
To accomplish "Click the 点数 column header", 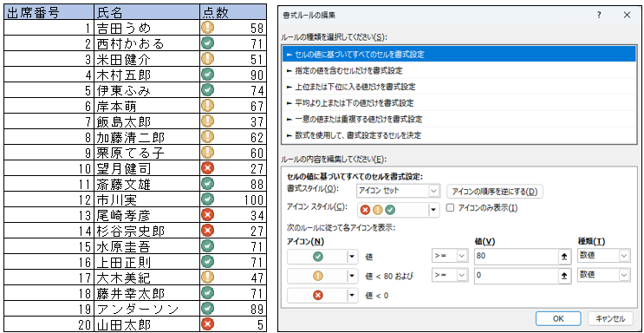I will tap(233, 12).
